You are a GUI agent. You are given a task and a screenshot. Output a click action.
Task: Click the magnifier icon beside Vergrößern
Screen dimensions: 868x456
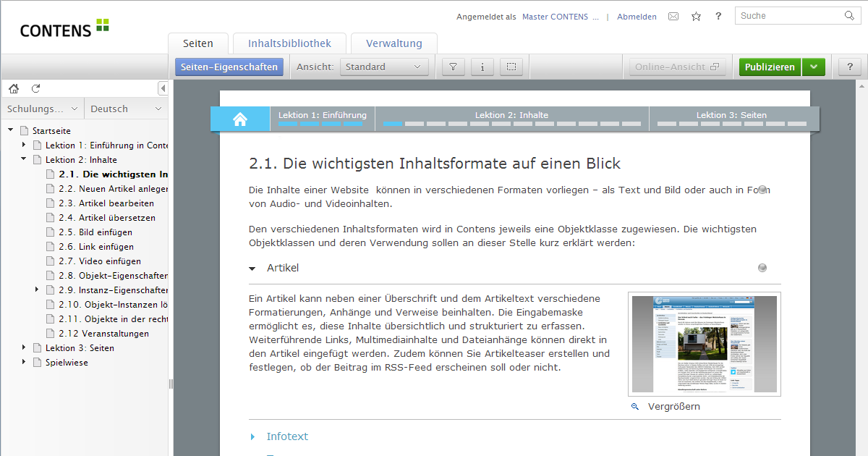tap(635, 407)
